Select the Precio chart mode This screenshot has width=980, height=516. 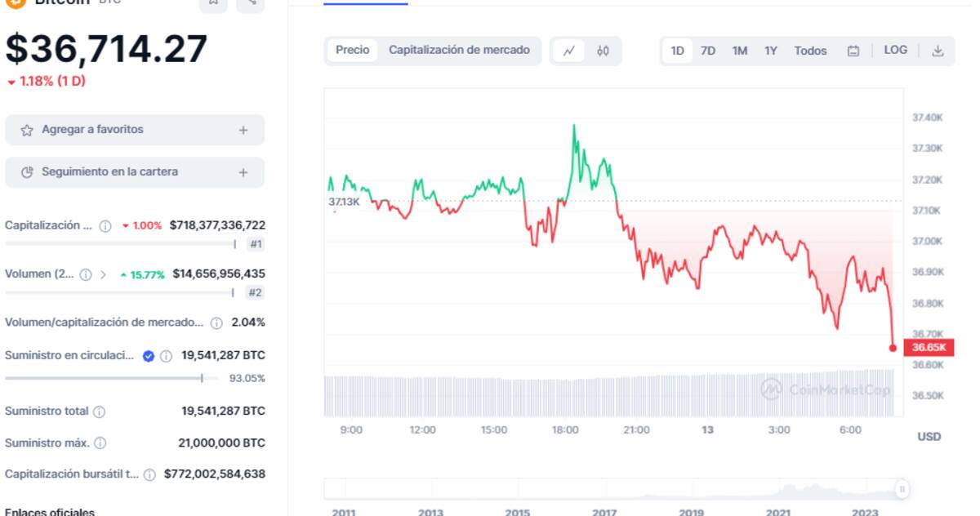point(352,50)
